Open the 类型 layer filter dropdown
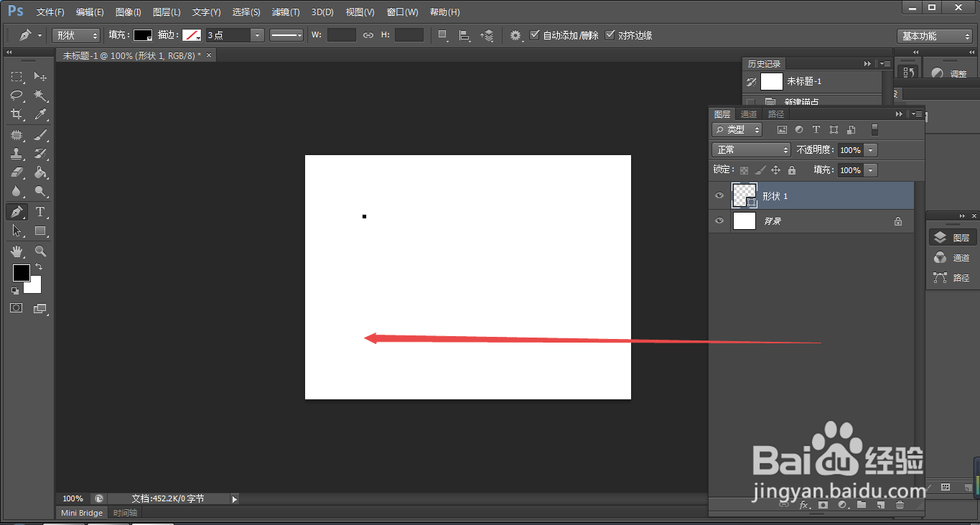 737,130
